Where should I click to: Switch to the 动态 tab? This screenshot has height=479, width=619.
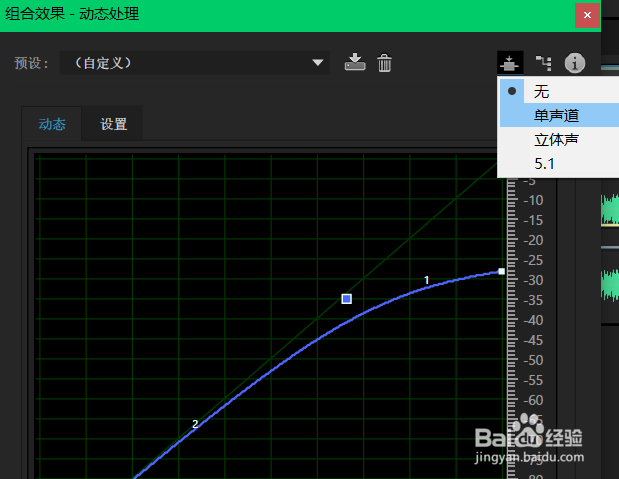coord(52,124)
